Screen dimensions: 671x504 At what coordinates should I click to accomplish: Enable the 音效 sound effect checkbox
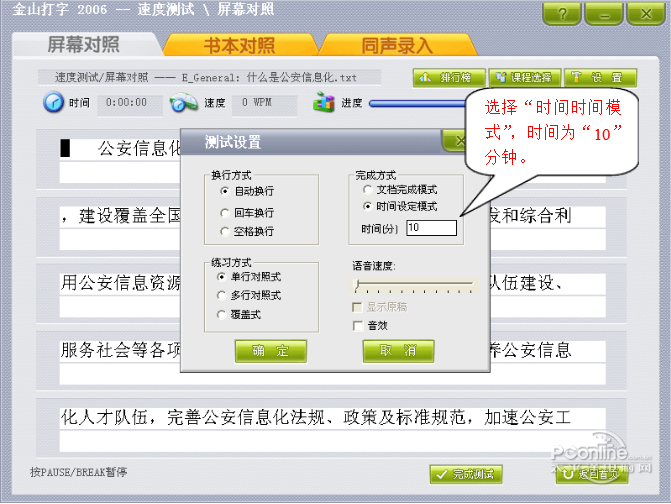358,326
